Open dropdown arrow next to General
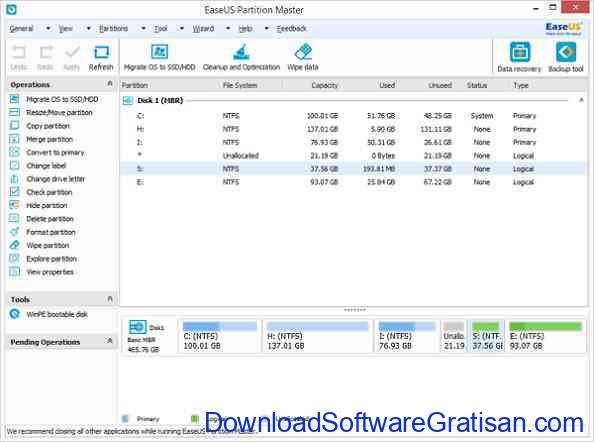594x442 pixels. pyautogui.click(x=48, y=28)
